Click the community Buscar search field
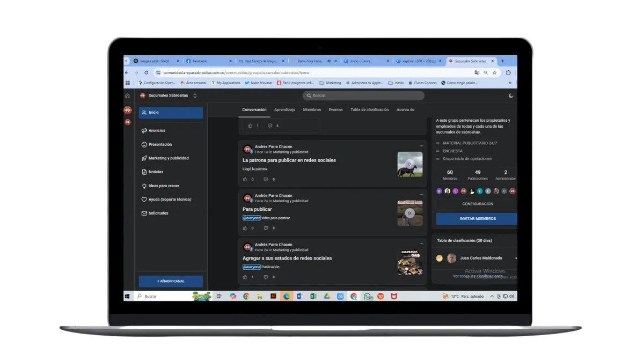This screenshot has height=362, width=644. coord(363,95)
